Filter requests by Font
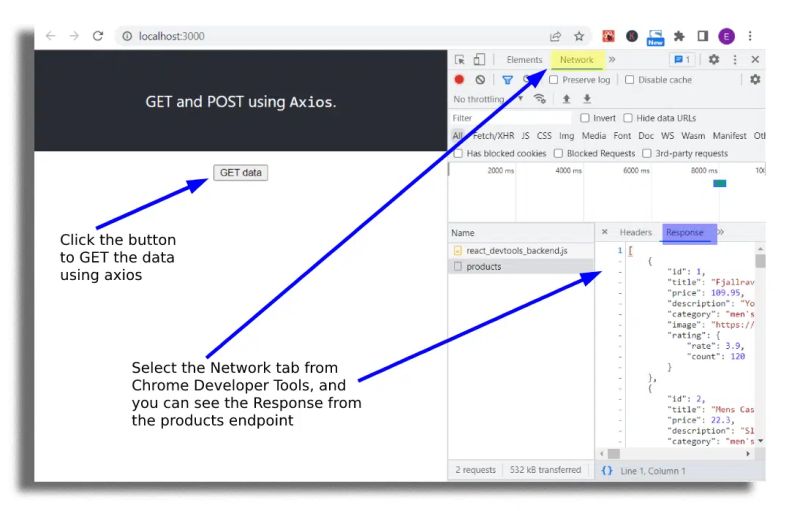The width and height of the screenshot is (800, 511). pyautogui.click(x=622, y=136)
